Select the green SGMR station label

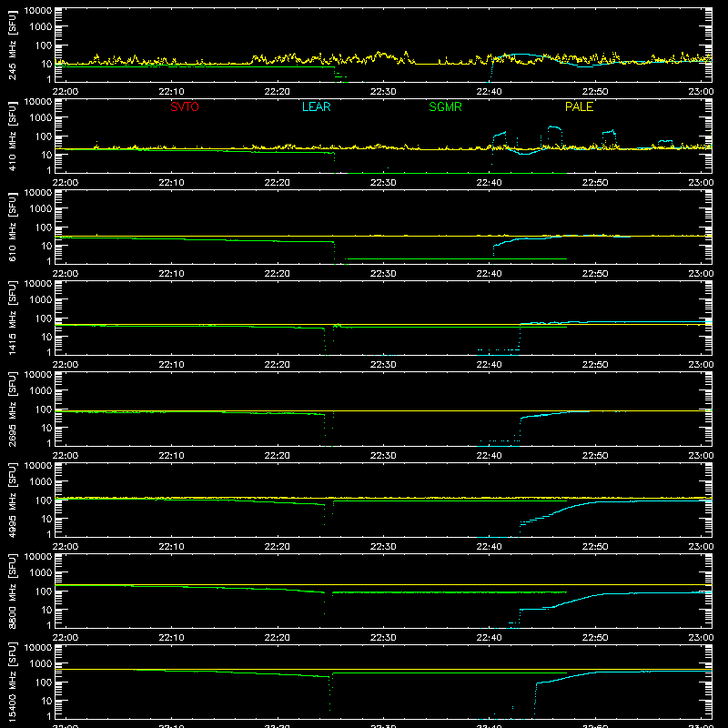(x=445, y=106)
